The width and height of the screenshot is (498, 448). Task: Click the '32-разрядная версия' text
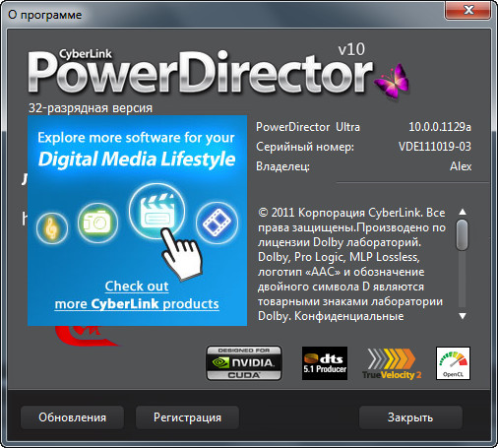(91, 108)
